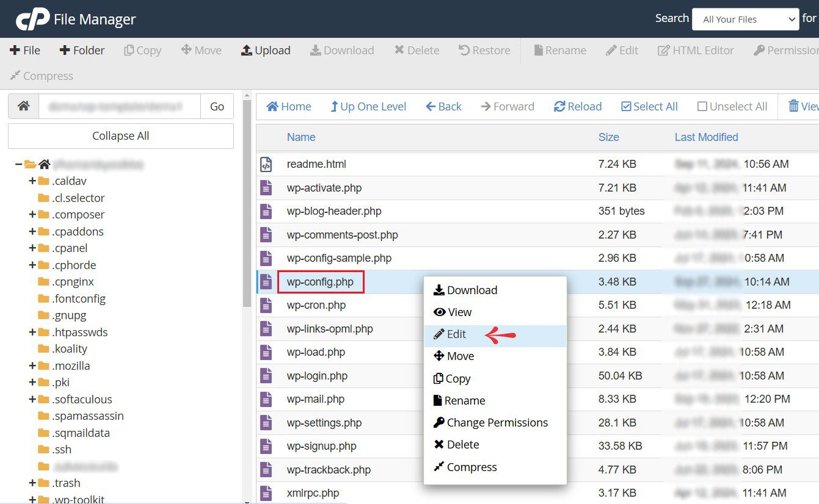Expand the .composer folder
This screenshot has width=819, height=504.
pyautogui.click(x=32, y=215)
